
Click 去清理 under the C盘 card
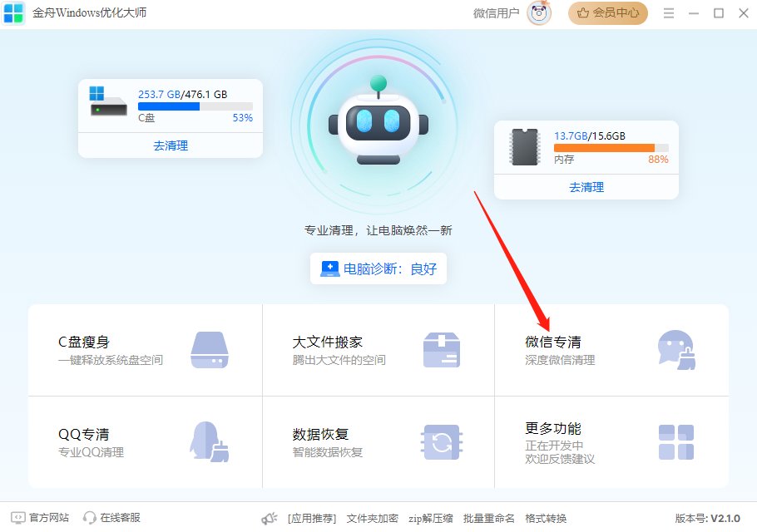pyautogui.click(x=171, y=145)
